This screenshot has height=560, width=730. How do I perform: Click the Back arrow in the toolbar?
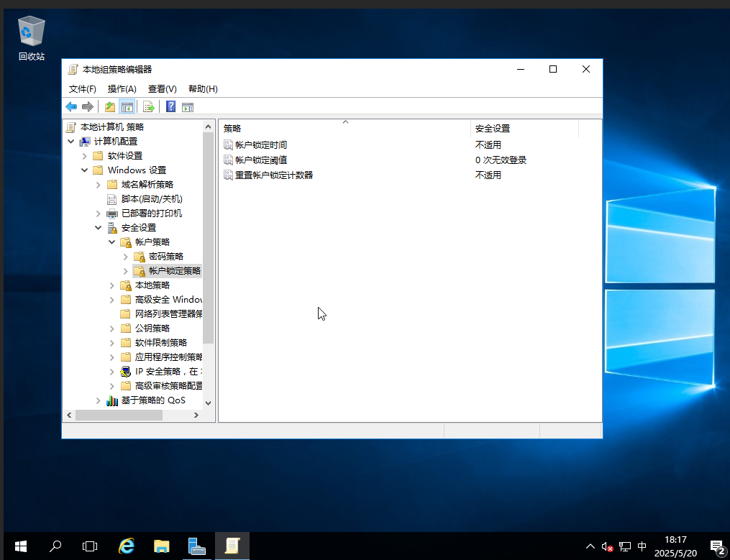71,107
